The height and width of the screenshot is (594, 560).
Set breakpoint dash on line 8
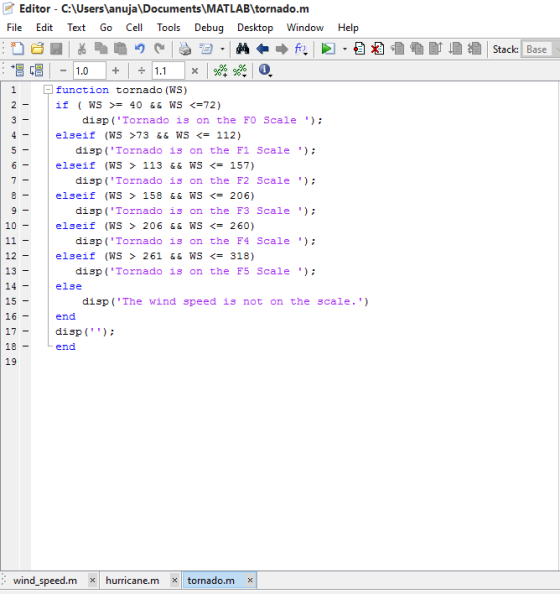pos(25,195)
